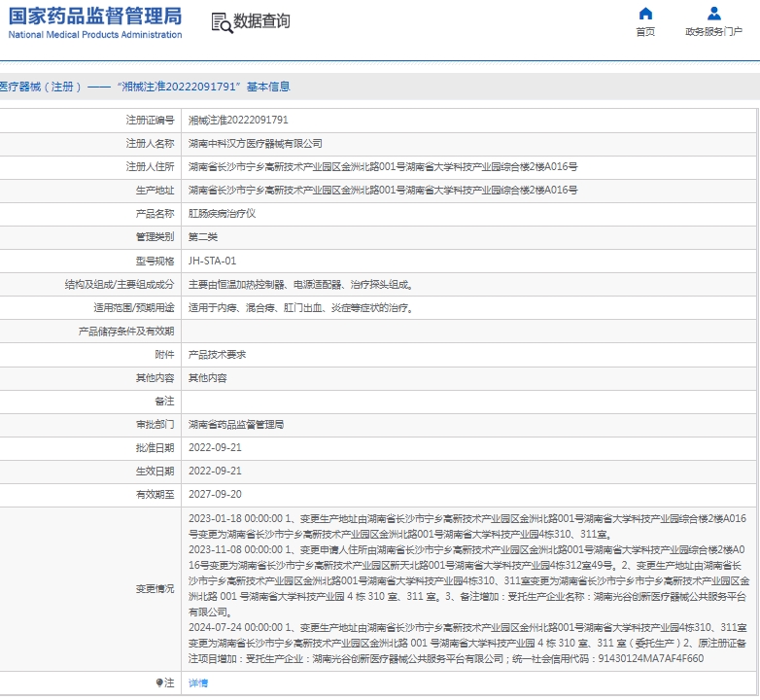Click the 国家药品监督管理局 logo
The image size is (760, 700).
[95, 16]
